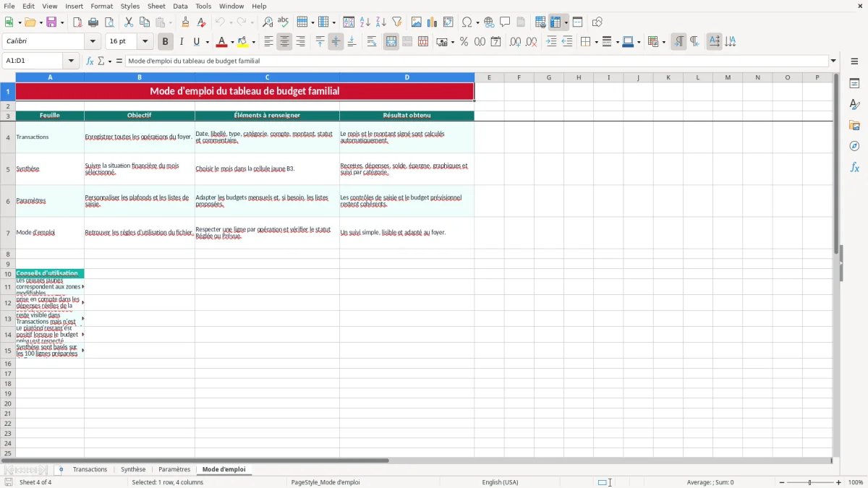The width and height of the screenshot is (868, 488).
Task: Open sidebar Navigator panel
Action: 854,147
